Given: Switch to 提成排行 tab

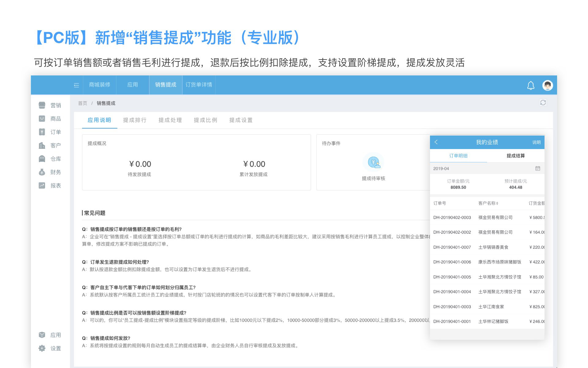Looking at the screenshot, I should tap(134, 120).
